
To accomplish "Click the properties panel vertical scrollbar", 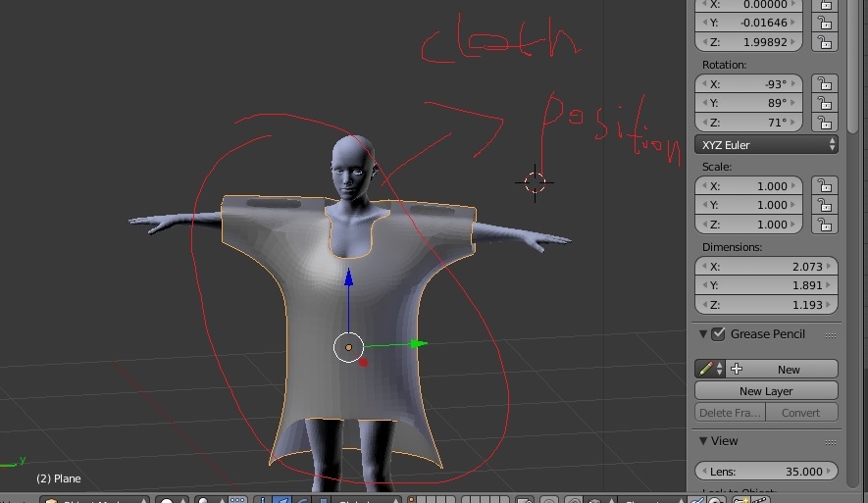I will (853, 67).
